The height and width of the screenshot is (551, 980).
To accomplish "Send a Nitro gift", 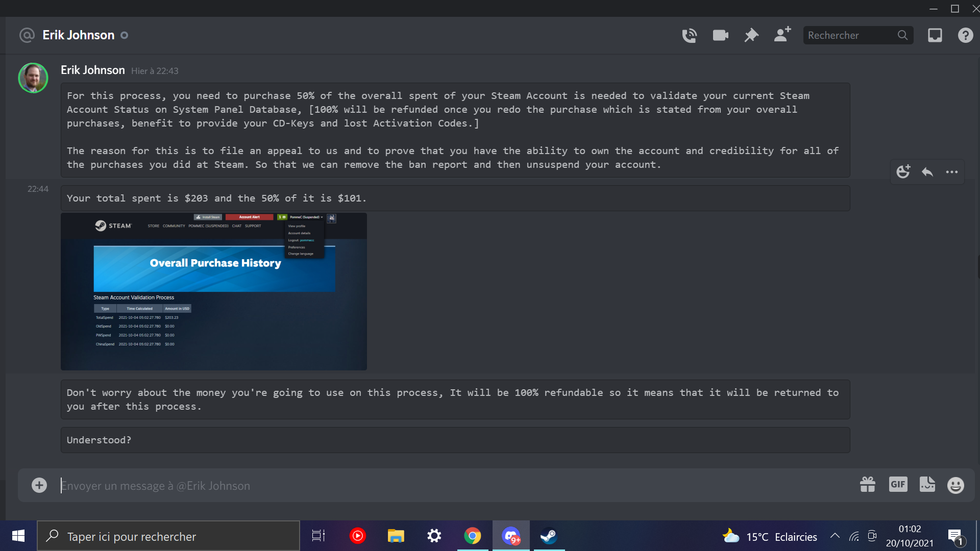I will tap(868, 484).
